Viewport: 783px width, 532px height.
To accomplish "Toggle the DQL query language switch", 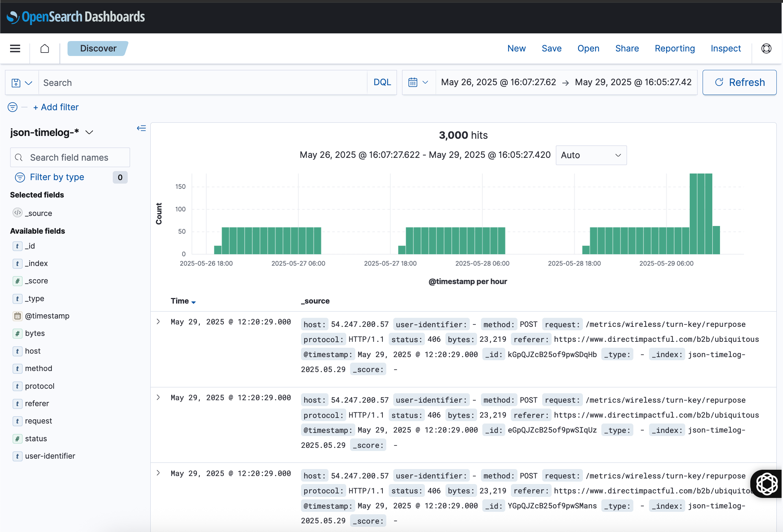I will [382, 82].
